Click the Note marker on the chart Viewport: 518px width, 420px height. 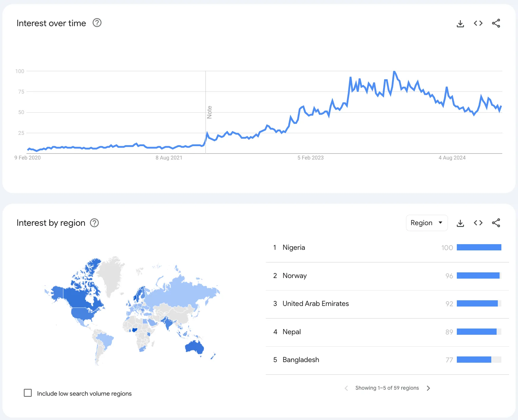[209, 112]
